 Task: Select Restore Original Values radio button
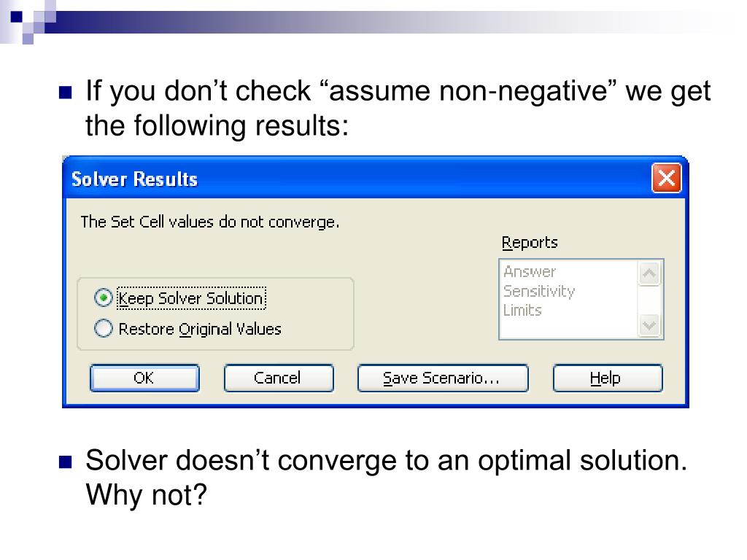pyautogui.click(x=104, y=329)
